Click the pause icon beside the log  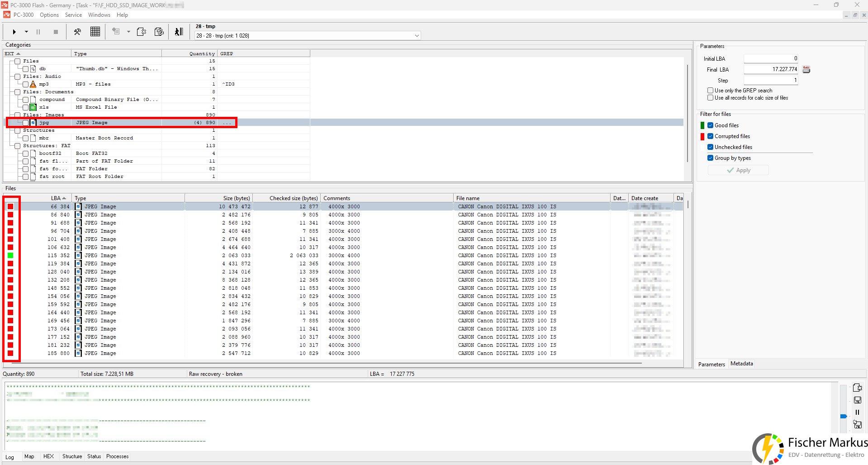tap(857, 412)
